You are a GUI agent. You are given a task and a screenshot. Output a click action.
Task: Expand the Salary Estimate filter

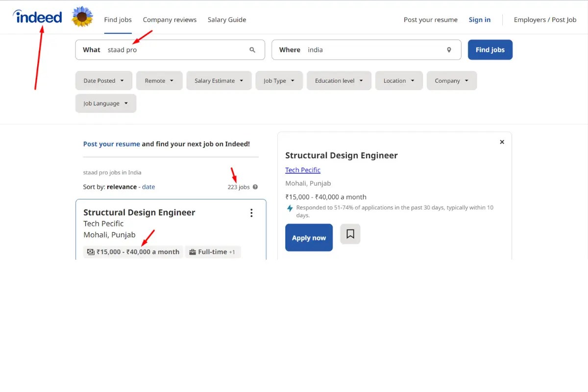click(219, 81)
